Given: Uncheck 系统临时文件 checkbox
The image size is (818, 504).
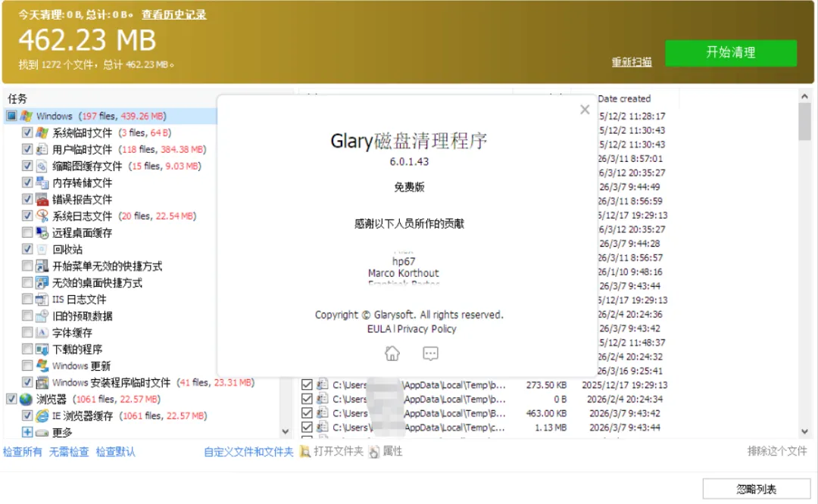Looking at the screenshot, I should [27, 132].
